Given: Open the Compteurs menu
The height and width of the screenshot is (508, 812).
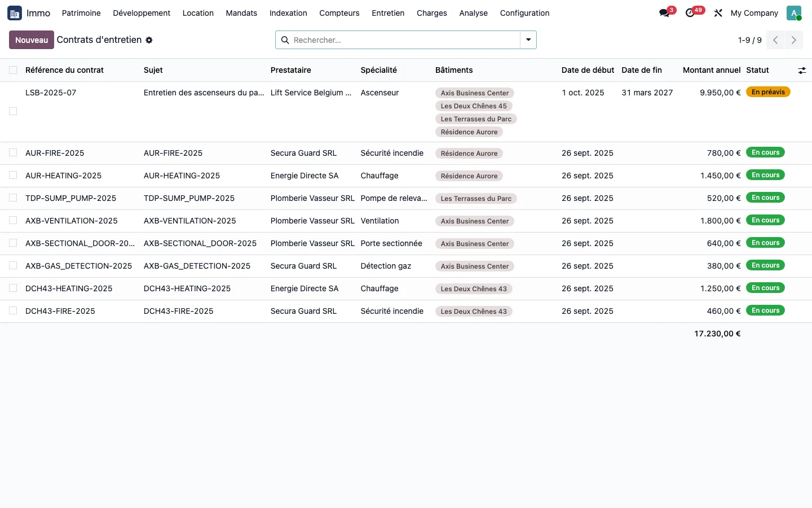Looking at the screenshot, I should pos(339,13).
